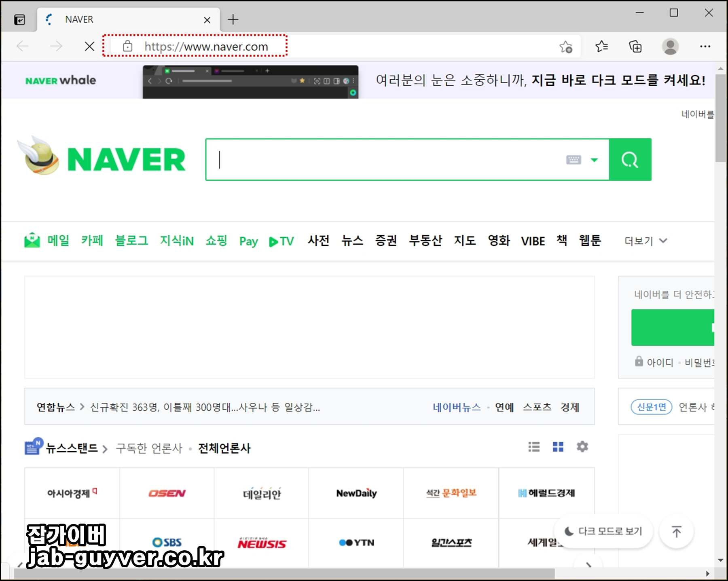The width and height of the screenshot is (728, 581).
Task: Click the scroll-to-top arrow button
Action: point(677,531)
